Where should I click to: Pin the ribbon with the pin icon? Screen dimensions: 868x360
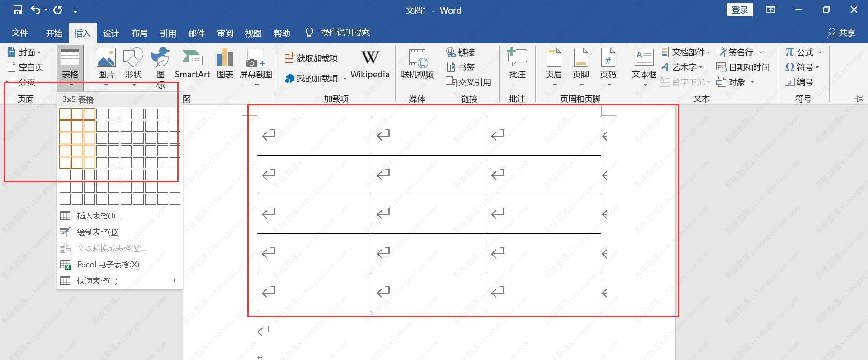(859, 99)
